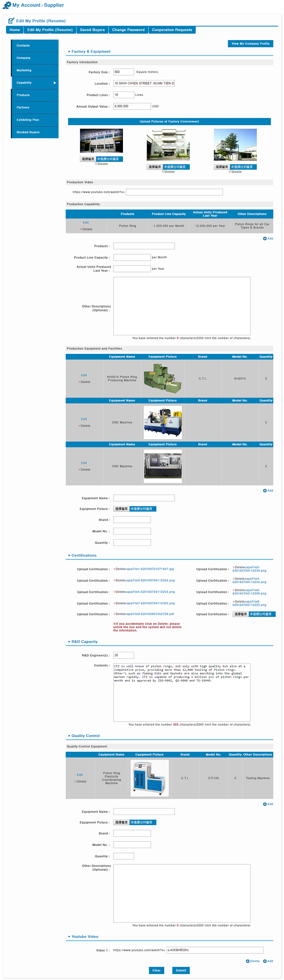Select Blocked Buyers in the sidebar

35,132
